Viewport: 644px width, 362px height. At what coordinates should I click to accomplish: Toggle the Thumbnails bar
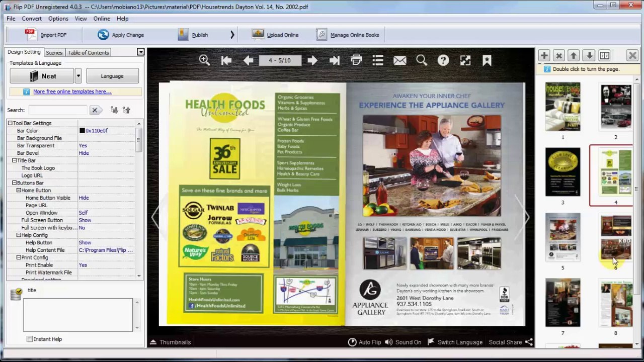[x=171, y=342]
